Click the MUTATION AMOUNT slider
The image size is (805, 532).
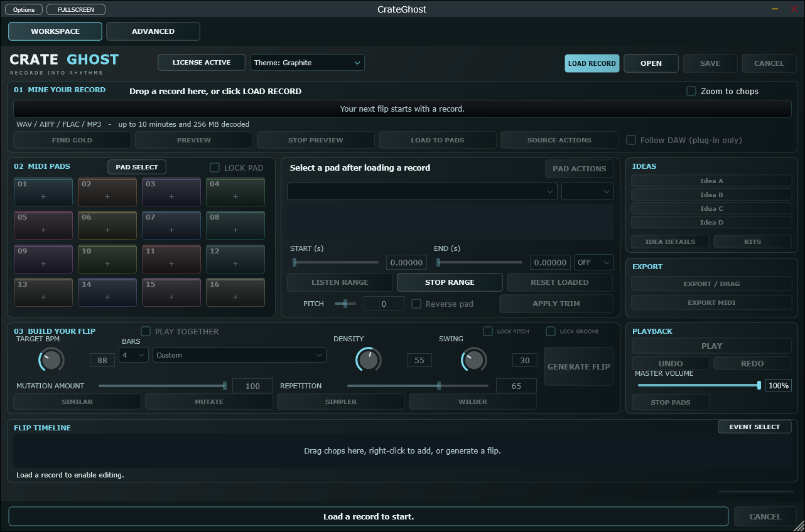(x=163, y=386)
